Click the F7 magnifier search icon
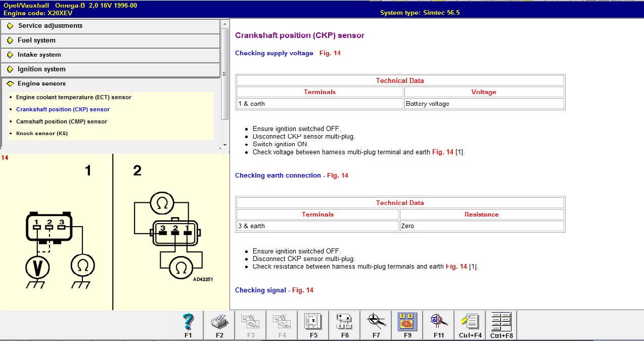644x341 pixels. (376, 325)
